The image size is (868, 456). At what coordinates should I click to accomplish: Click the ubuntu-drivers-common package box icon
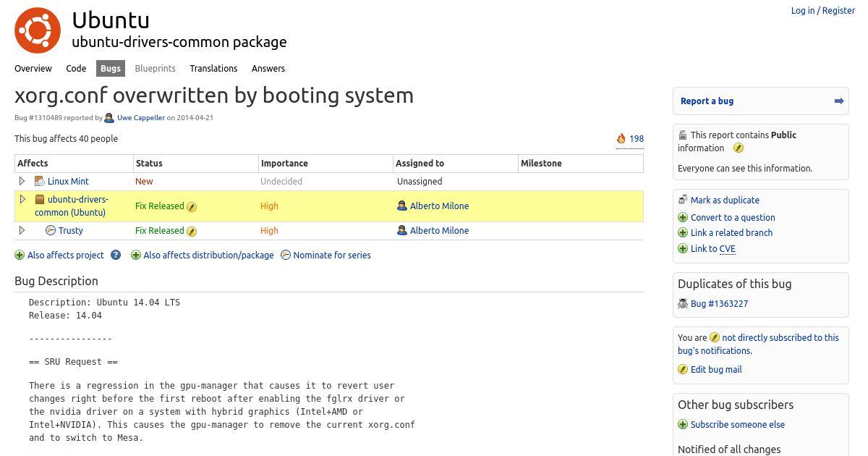click(x=40, y=200)
